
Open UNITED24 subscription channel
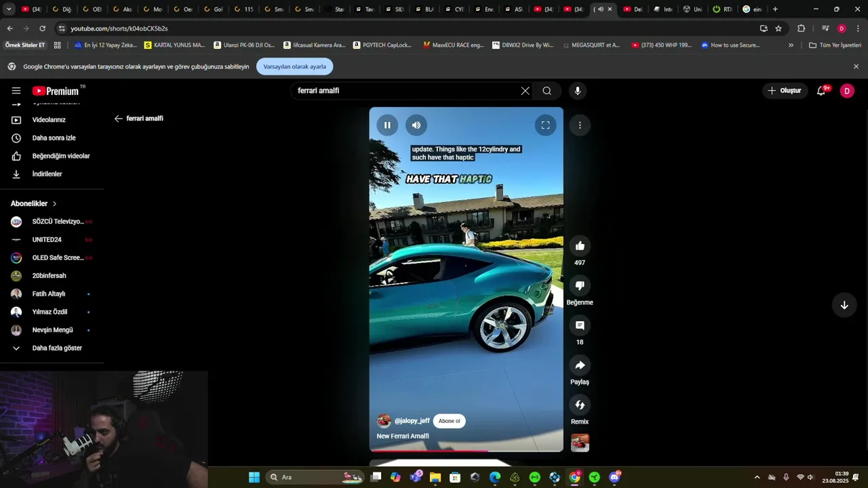[52, 240]
